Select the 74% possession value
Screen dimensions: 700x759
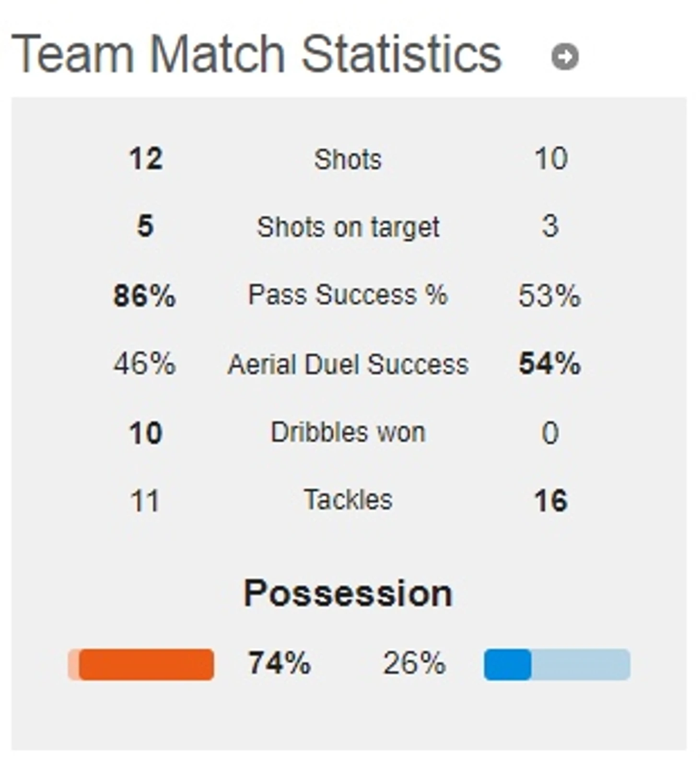point(280,664)
